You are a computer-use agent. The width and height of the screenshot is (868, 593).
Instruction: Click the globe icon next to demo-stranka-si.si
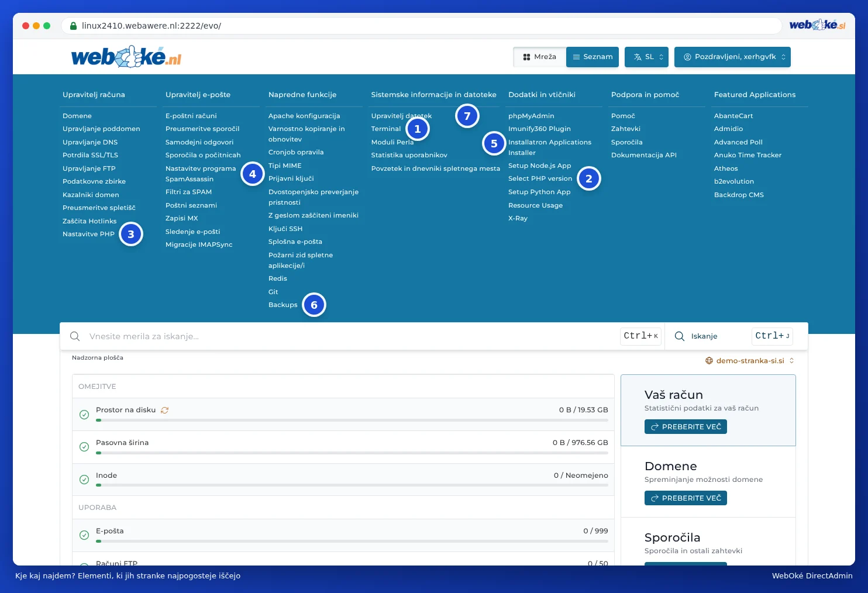(709, 361)
